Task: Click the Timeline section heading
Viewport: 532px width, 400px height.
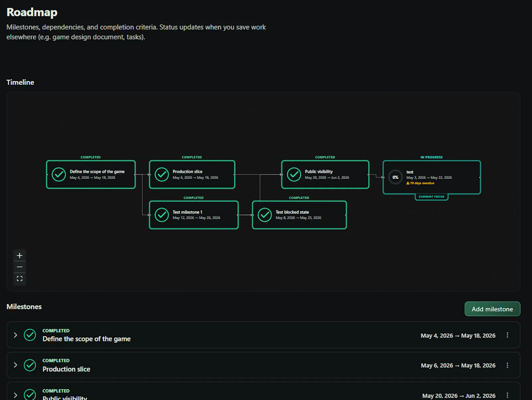Action: pos(20,82)
